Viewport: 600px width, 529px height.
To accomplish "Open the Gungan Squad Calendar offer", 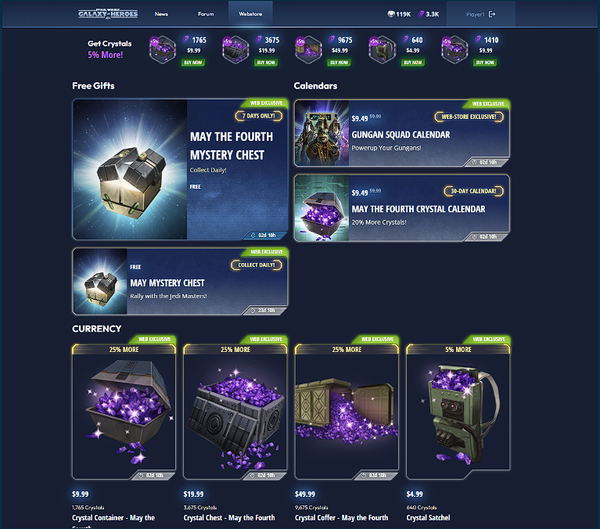I will tap(402, 133).
